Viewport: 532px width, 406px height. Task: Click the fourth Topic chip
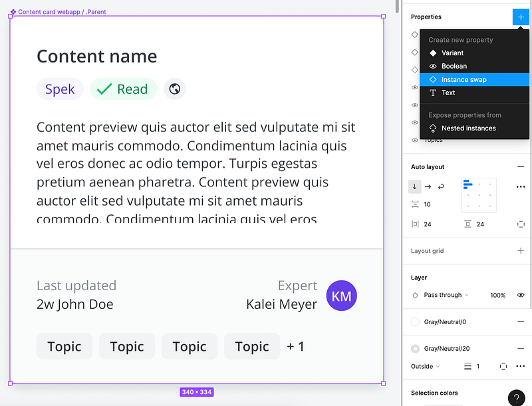[x=252, y=346]
